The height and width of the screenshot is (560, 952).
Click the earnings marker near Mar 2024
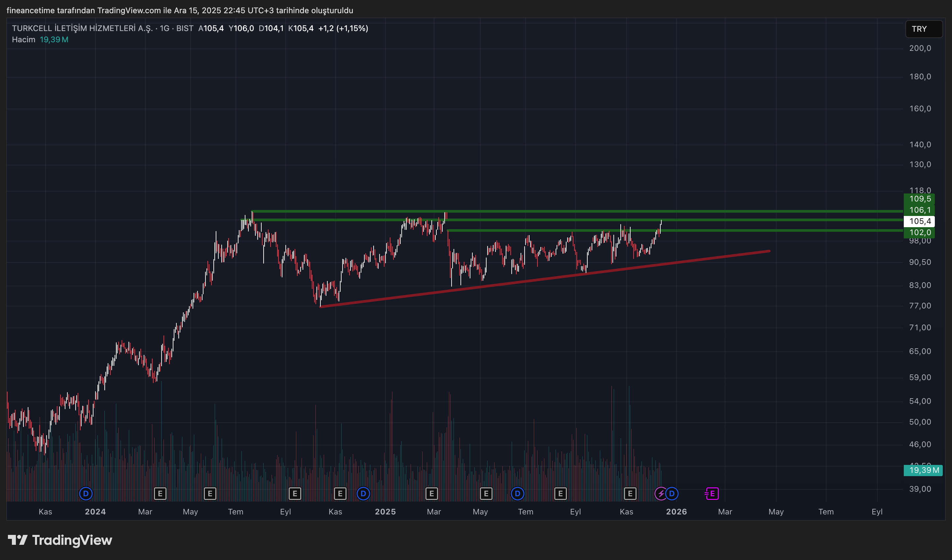(x=160, y=493)
